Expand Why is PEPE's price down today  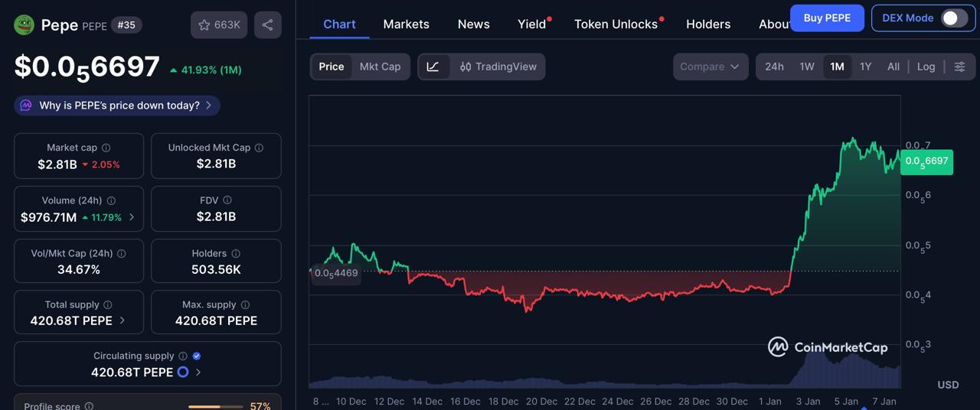(x=117, y=106)
